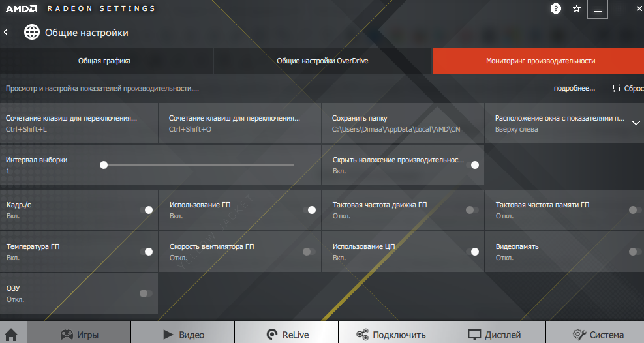Turn on the Видеопамять toggle
This screenshot has width=644, height=343.
tap(635, 252)
